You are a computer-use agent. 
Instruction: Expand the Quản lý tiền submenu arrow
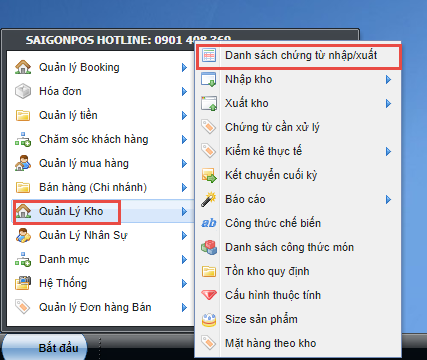(x=184, y=116)
